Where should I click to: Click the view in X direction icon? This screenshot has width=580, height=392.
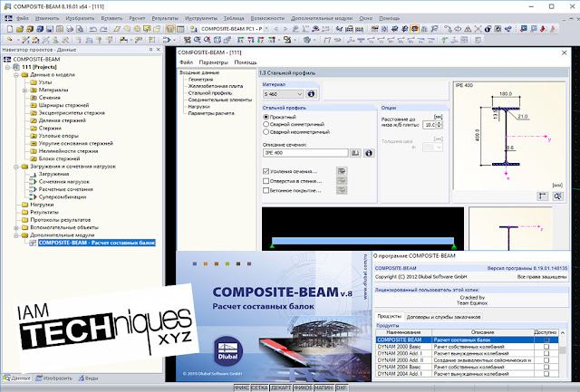(x=241, y=40)
